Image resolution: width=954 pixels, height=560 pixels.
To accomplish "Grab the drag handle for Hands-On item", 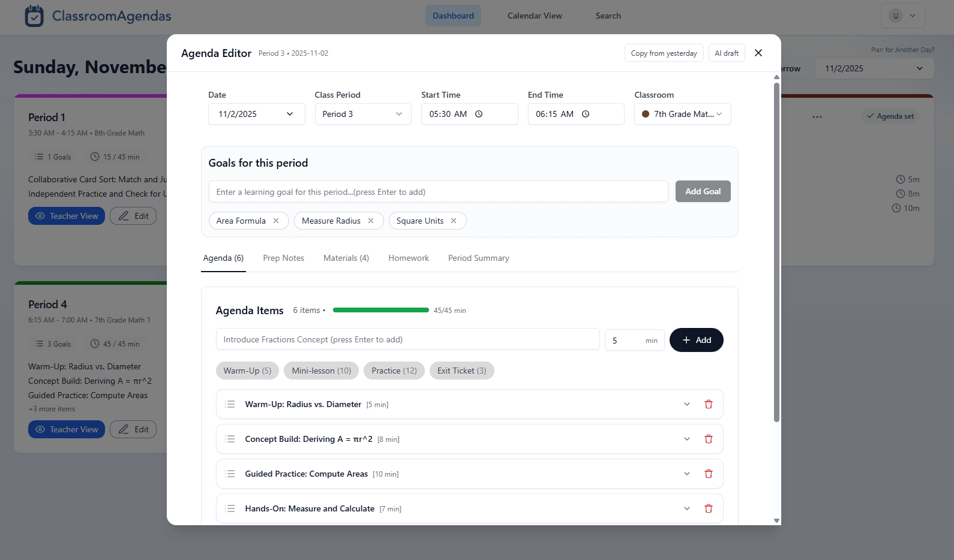I will pos(230,508).
